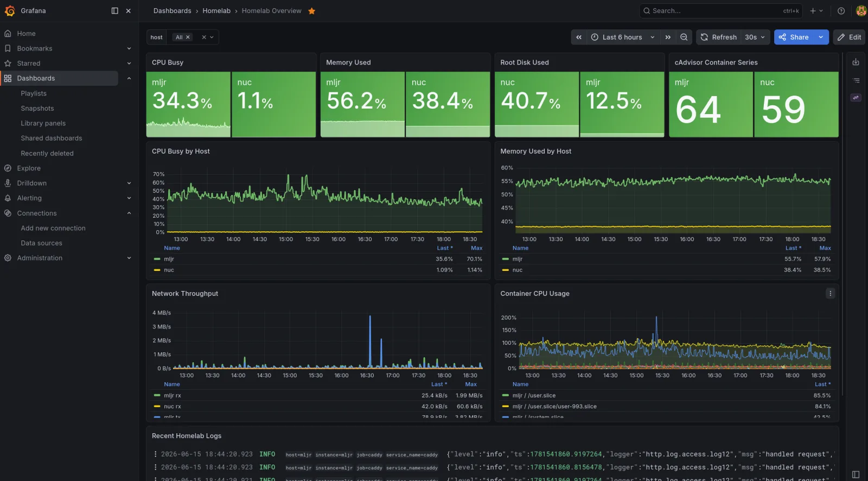The image size is (868, 481).
Task: Click the nuc cAdvisor 59 stat tile
Action: point(796,105)
